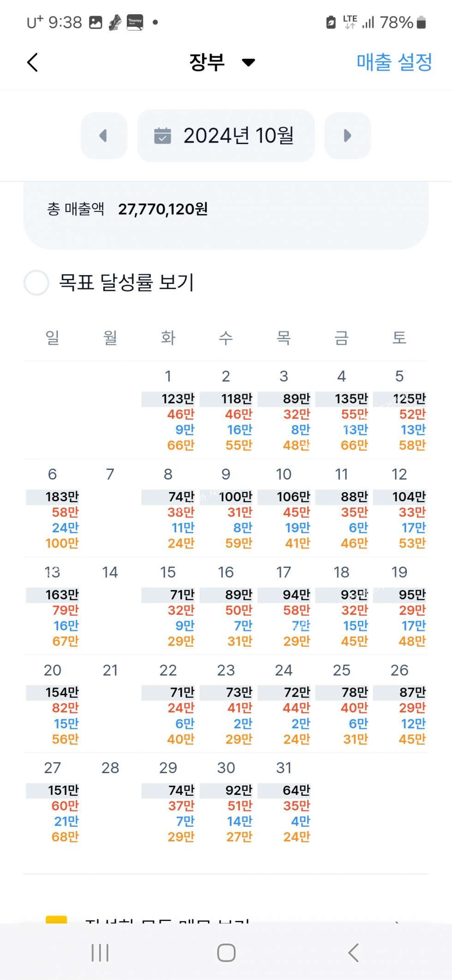Tap the back arrow at top left
Screen dimensions: 452x980
click(x=32, y=62)
